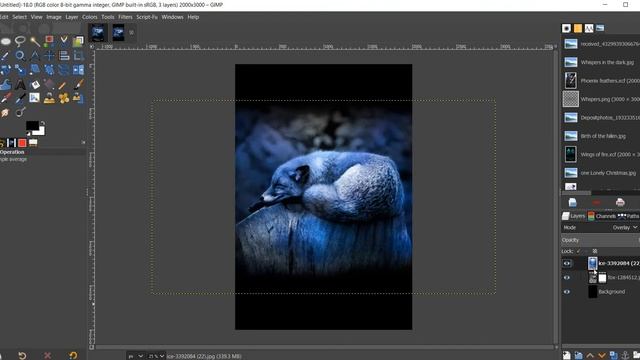
Task: Open the Brushes dockable tab
Action: coord(567,28)
